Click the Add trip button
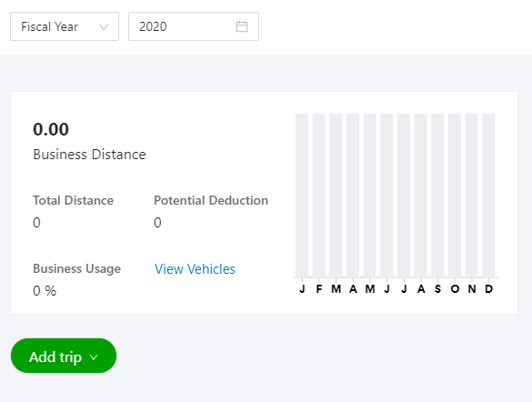The width and height of the screenshot is (532, 402). coord(64,356)
